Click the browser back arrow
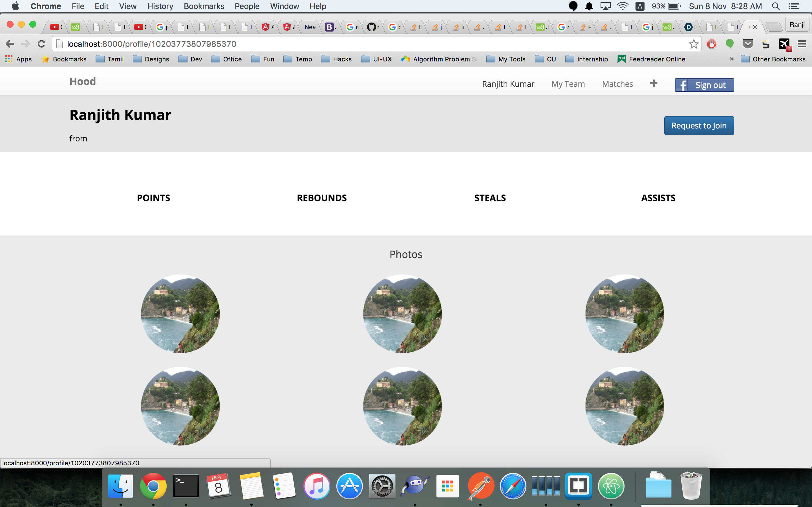Viewport: 812px width, 507px height. (10, 44)
